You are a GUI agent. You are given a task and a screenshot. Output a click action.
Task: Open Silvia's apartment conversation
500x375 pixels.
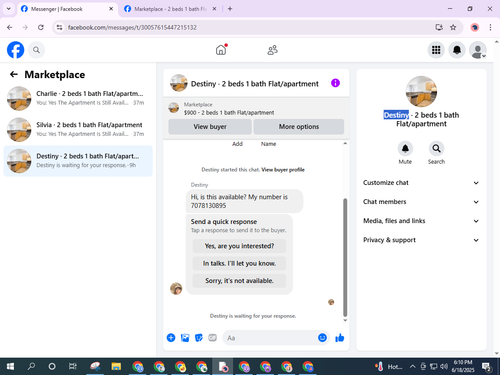click(x=78, y=130)
